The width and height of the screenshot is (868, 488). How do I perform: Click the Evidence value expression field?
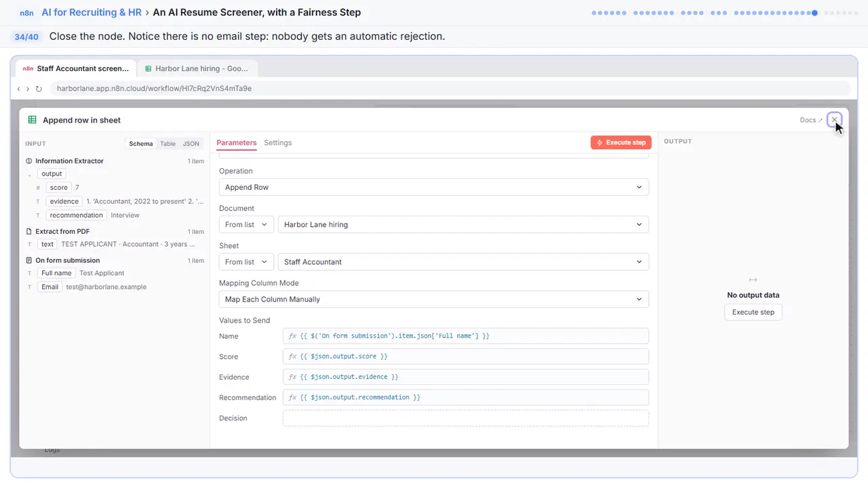[466, 377]
